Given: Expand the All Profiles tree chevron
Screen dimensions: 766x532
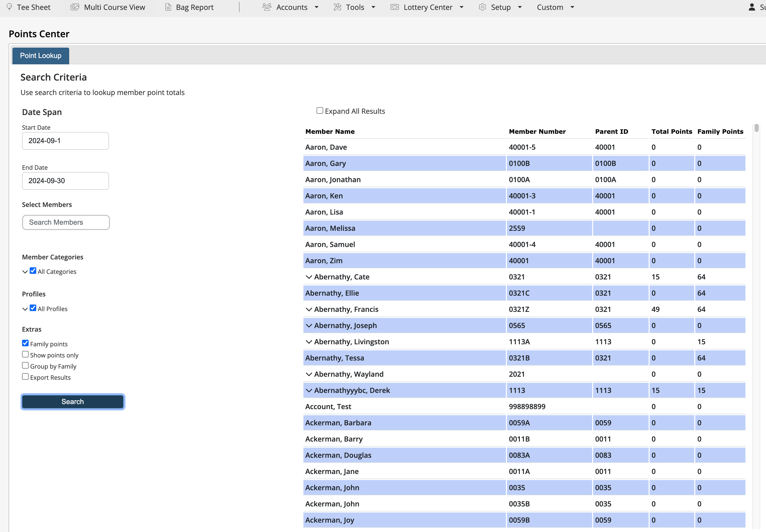Looking at the screenshot, I should (x=25, y=309).
